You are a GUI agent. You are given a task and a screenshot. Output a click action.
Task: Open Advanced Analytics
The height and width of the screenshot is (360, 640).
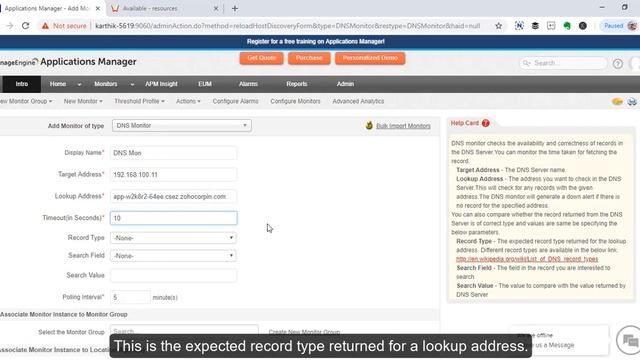358,101
